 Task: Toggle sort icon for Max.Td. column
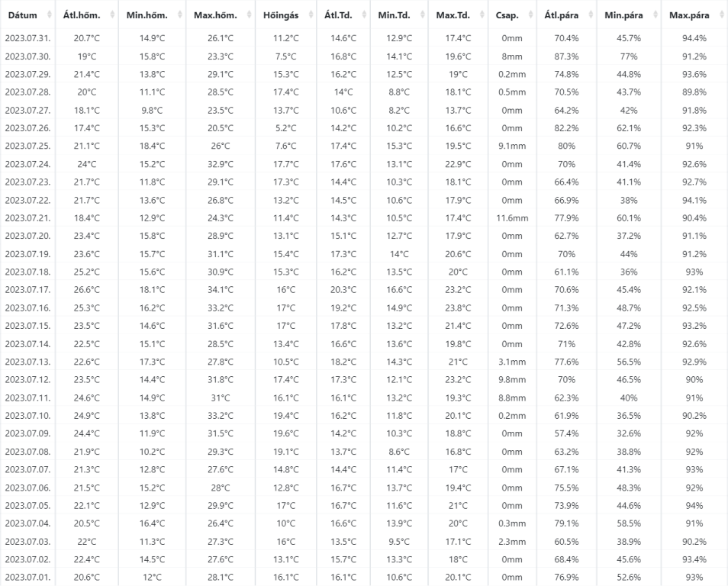482,14
